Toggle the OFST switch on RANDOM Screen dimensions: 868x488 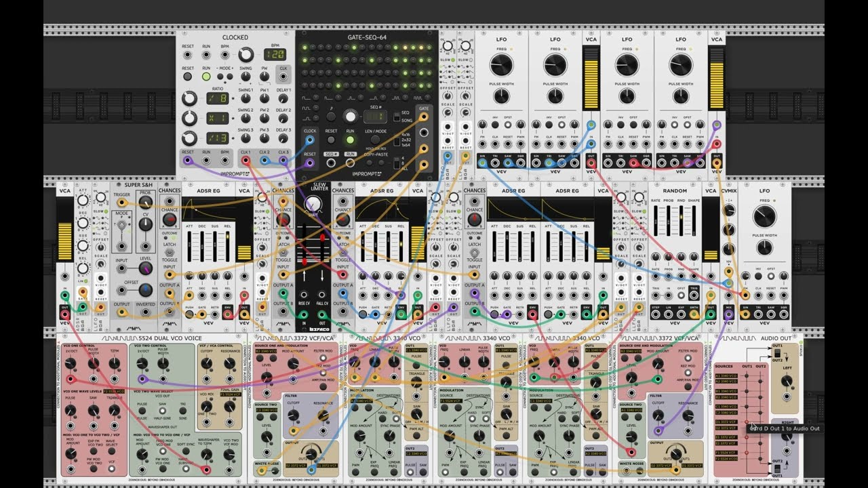(680, 296)
